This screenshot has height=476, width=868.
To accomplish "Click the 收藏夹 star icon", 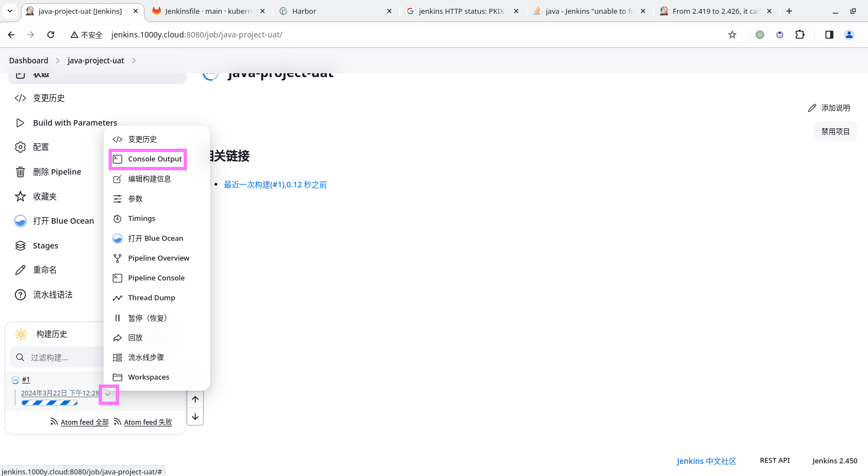I will 20,196.
